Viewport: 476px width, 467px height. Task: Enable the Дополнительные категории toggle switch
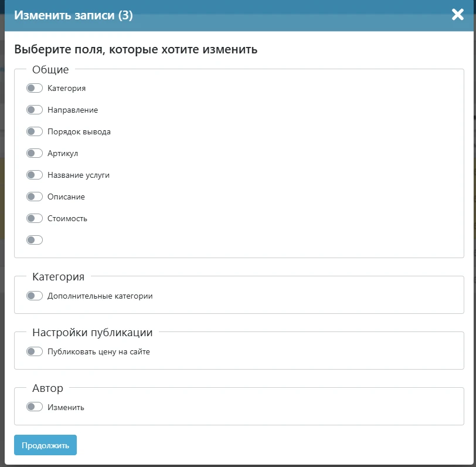point(35,296)
